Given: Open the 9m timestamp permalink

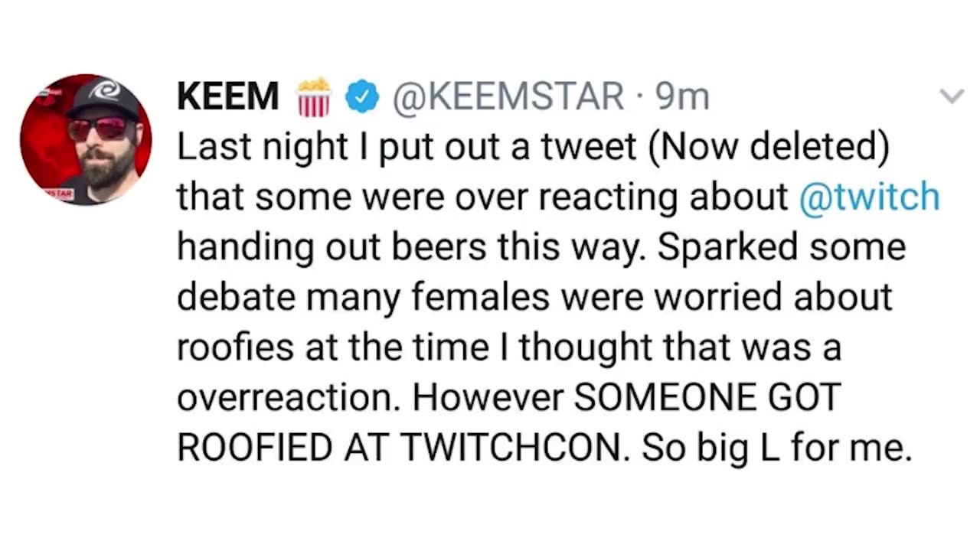Looking at the screenshot, I should 683,97.
